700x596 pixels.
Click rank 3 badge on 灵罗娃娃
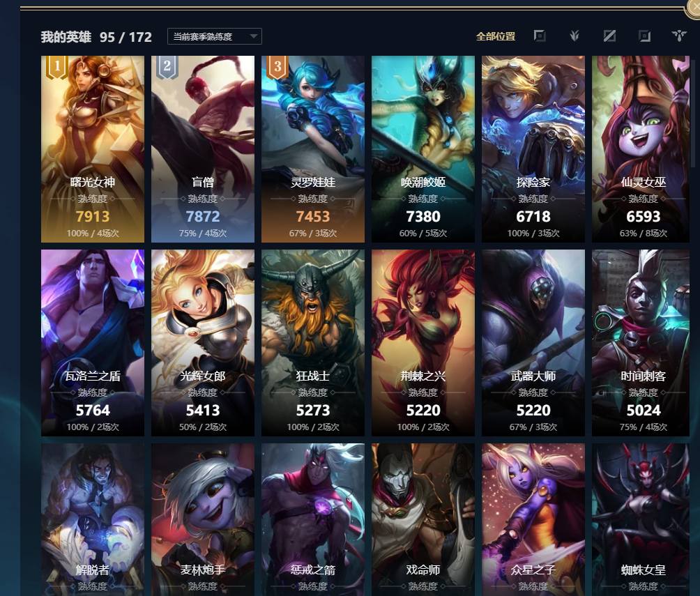click(277, 67)
